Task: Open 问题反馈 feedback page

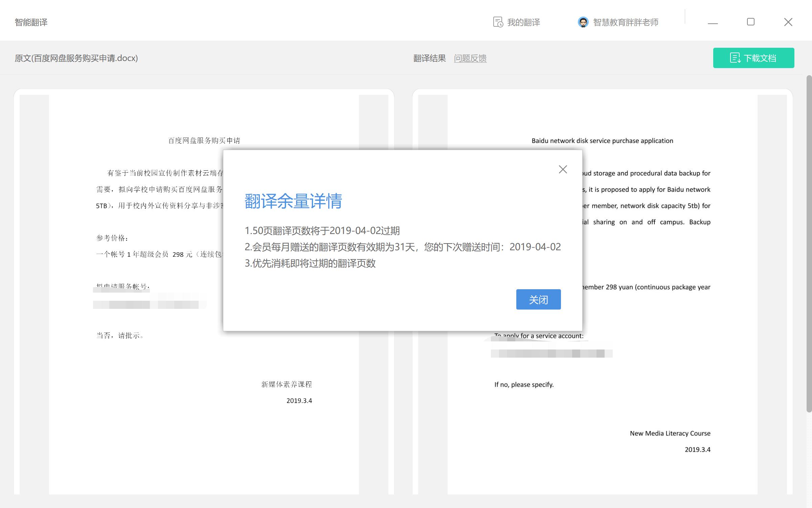Action: (x=470, y=58)
